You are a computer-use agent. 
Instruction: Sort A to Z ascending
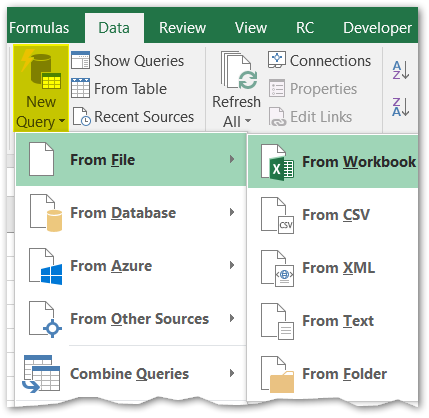401,70
